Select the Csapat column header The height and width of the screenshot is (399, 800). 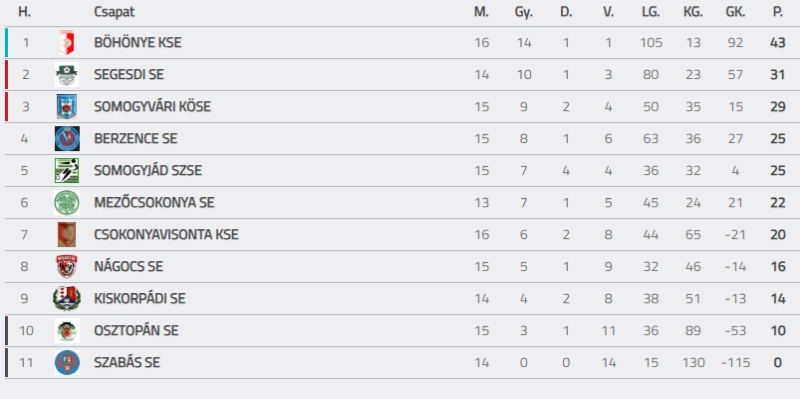point(114,12)
